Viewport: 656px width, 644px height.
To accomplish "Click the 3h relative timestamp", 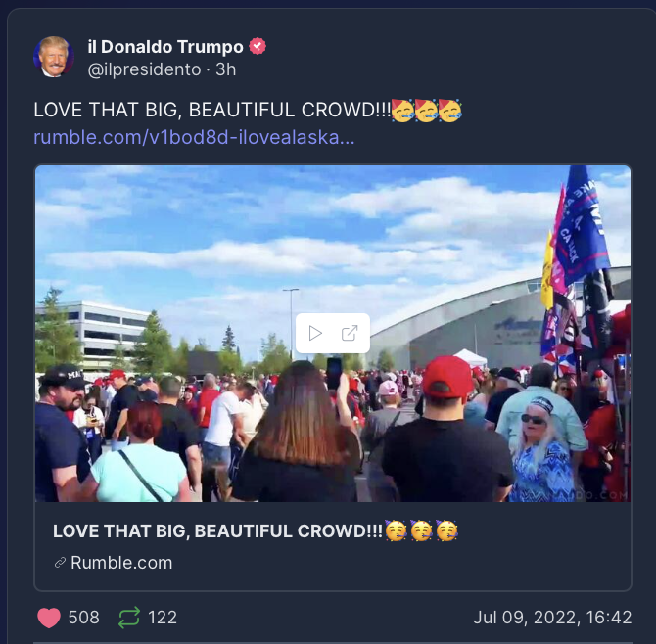I will click(x=226, y=69).
